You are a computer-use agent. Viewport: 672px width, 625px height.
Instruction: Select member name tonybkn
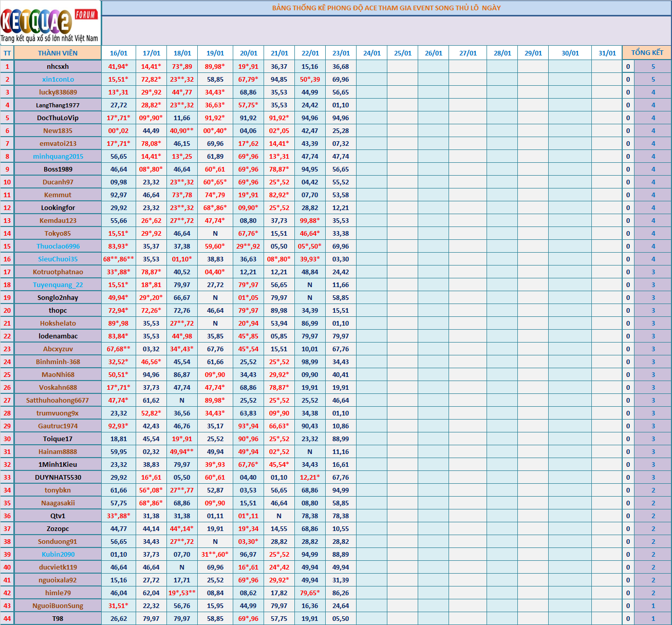[58, 490]
